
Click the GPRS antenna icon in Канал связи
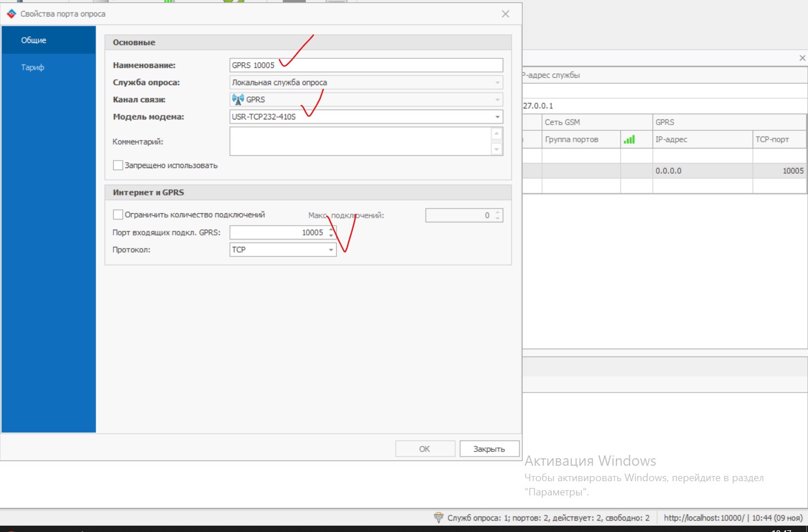coord(238,99)
